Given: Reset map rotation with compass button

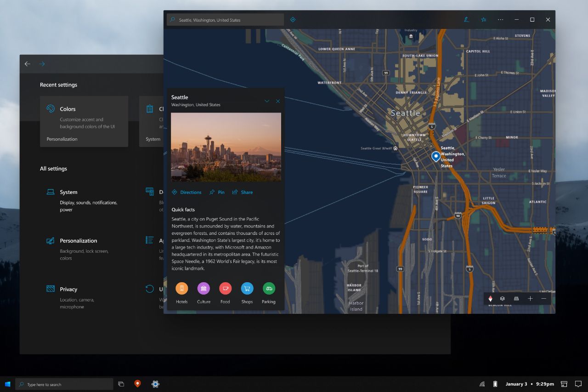Looking at the screenshot, I should (x=491, y=298).
